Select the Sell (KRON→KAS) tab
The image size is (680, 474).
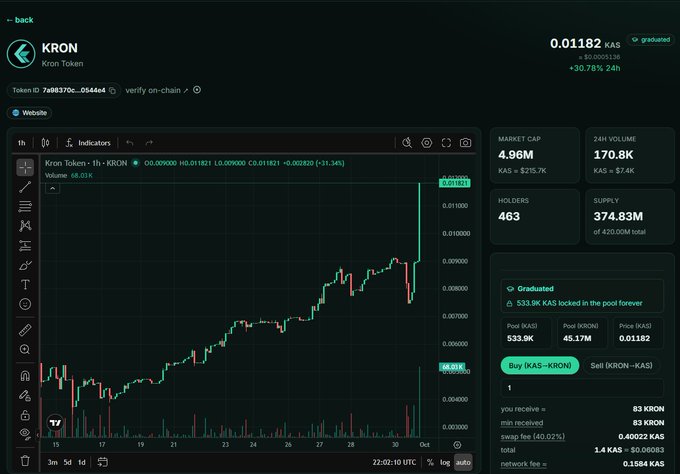coord(621,366)
